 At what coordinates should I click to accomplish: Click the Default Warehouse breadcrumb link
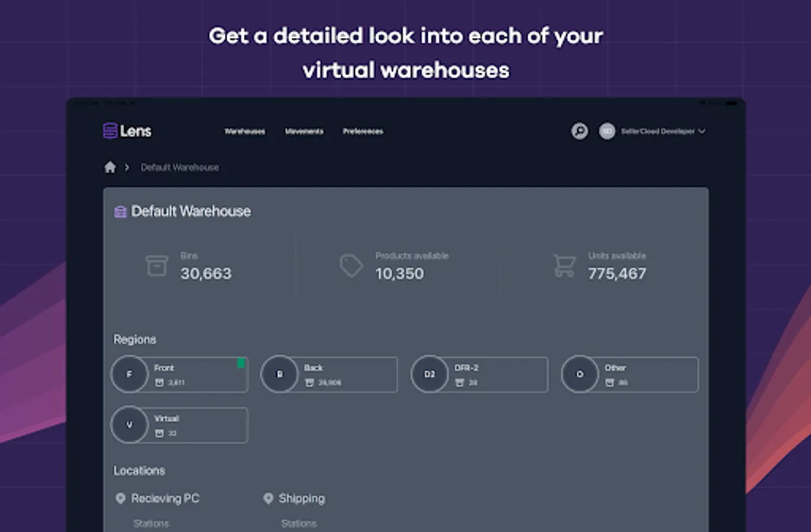click(x=180, y=167)
